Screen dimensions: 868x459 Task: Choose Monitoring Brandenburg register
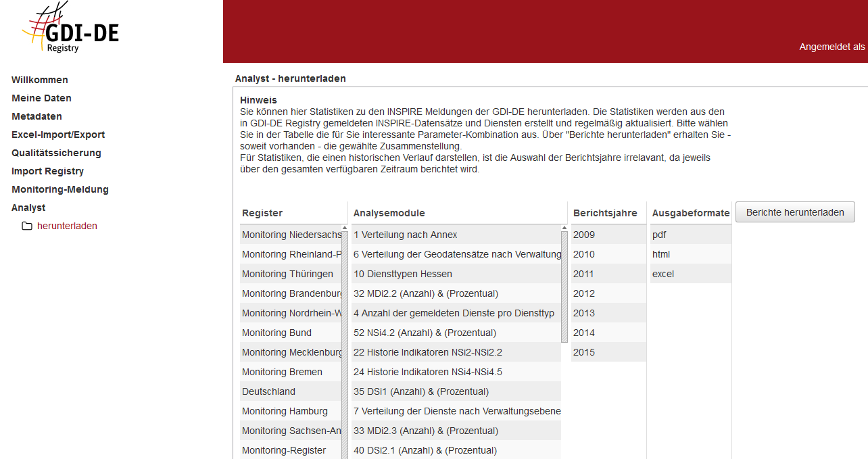click(x=291, y=293)
